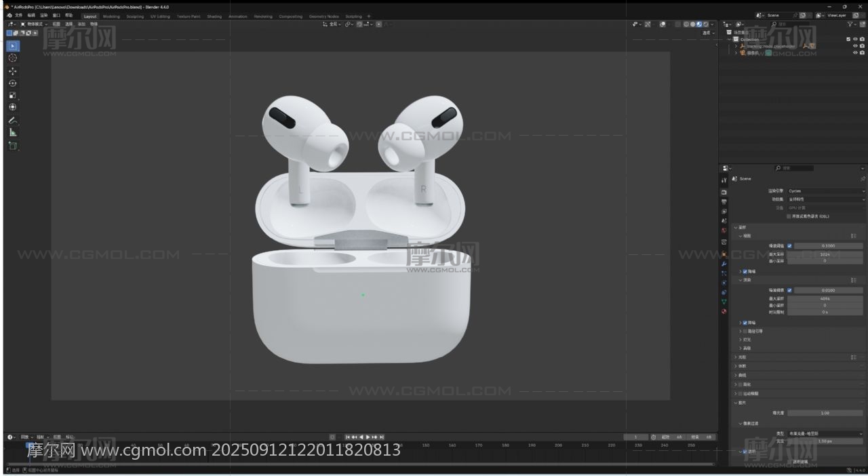Click the current frame number field
The image size is (868, 476).
tap(635, 437)
